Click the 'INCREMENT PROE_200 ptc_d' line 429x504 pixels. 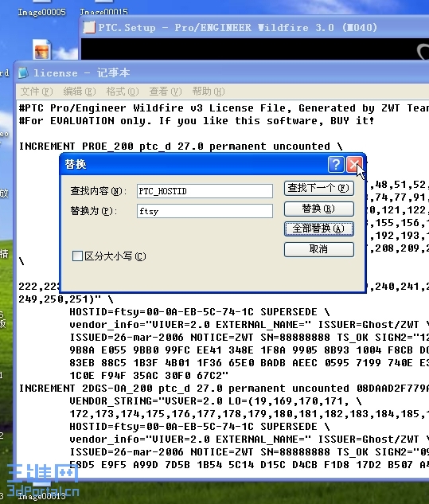coord(181,147)
